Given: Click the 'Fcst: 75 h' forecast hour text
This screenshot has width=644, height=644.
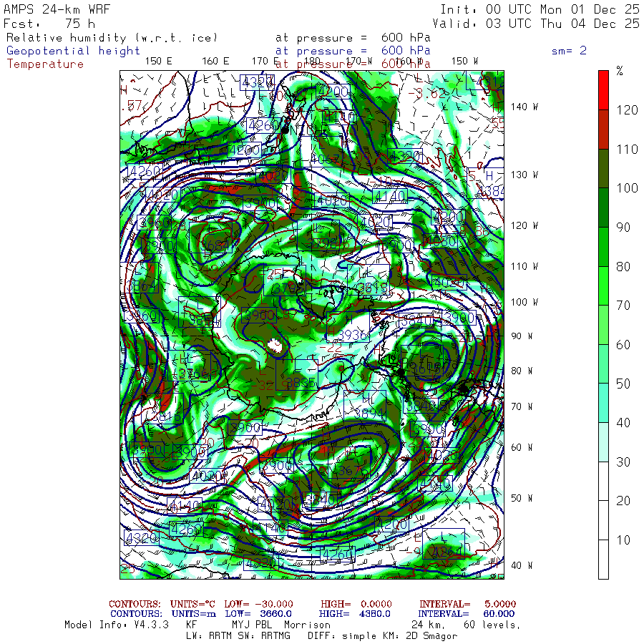Looking at the screenshot, I should 49,24.
